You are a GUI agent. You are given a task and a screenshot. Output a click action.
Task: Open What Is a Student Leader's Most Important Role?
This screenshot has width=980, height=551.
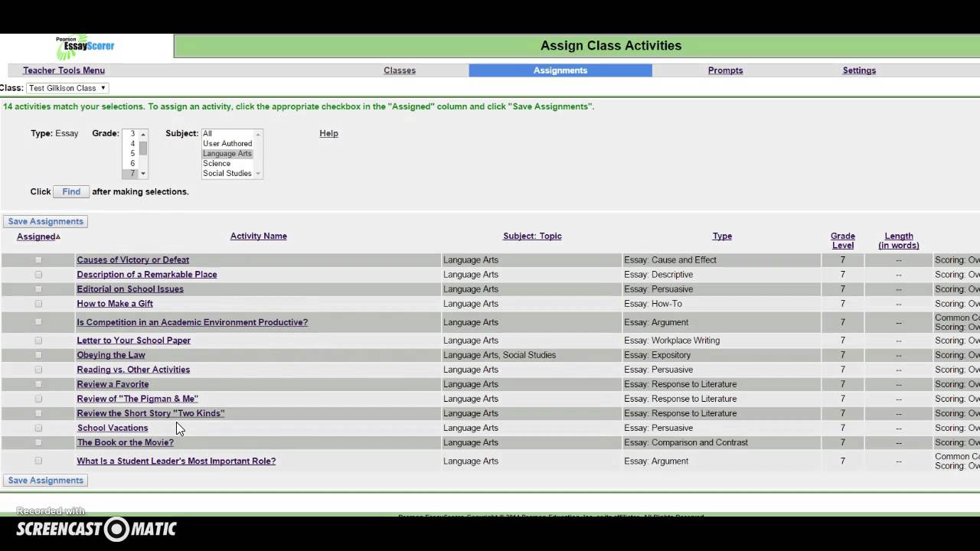pyautogui.click(x=176, y=461)
